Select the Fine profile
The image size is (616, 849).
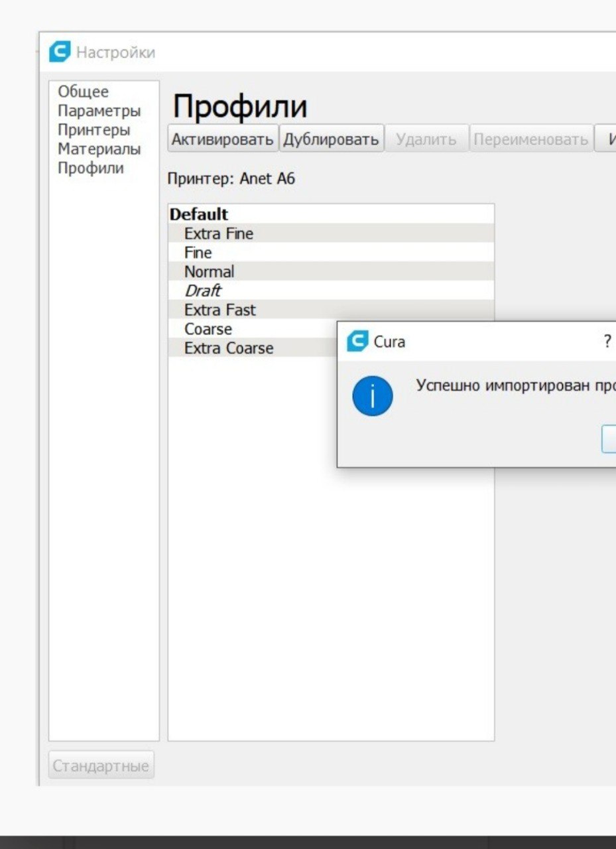pyautogui.click(x=331, y=253)
